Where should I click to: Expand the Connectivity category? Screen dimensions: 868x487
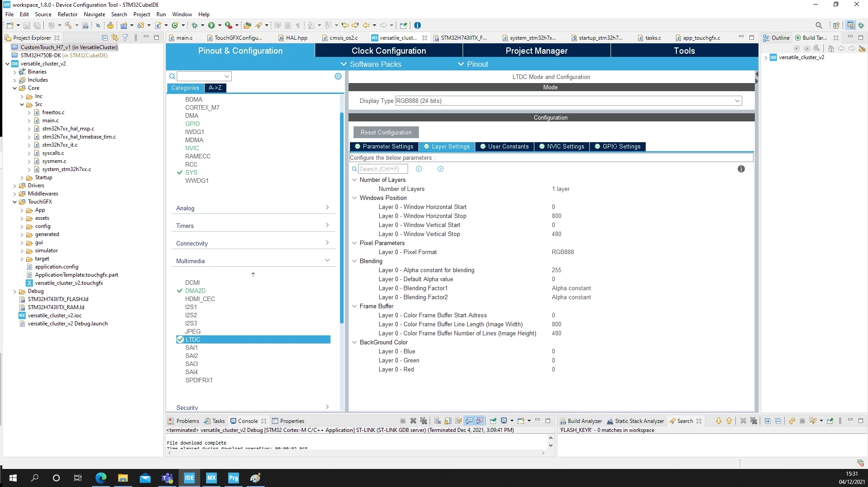[x=253, y=243]
